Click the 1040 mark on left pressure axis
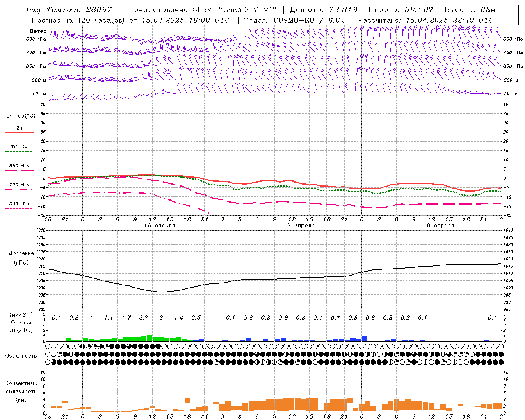 coord(41,231)
